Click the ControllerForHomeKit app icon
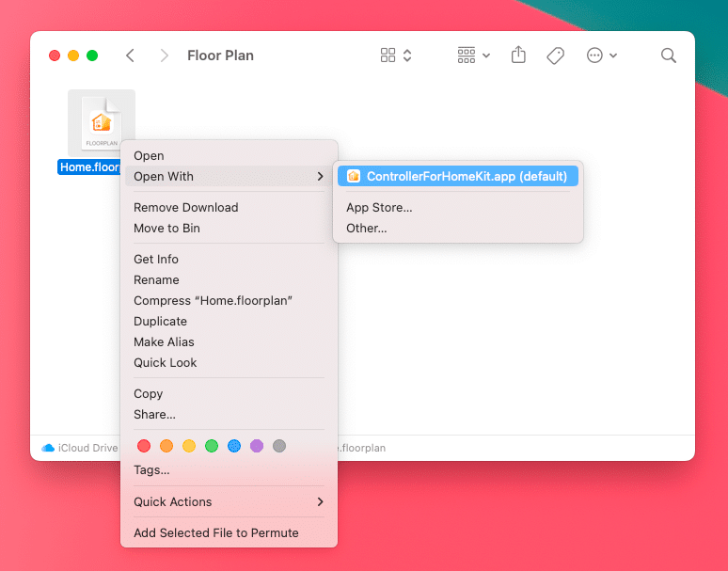728x571 pixels. point(354,176)
